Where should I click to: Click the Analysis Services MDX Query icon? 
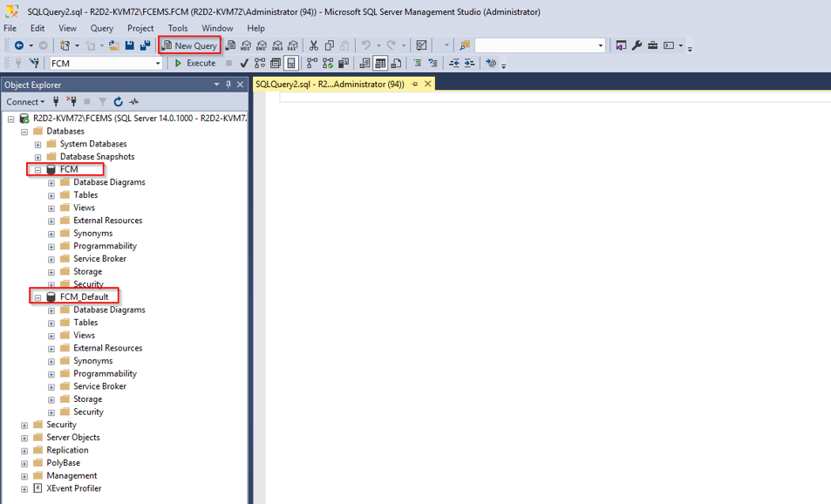click(246, 45)
